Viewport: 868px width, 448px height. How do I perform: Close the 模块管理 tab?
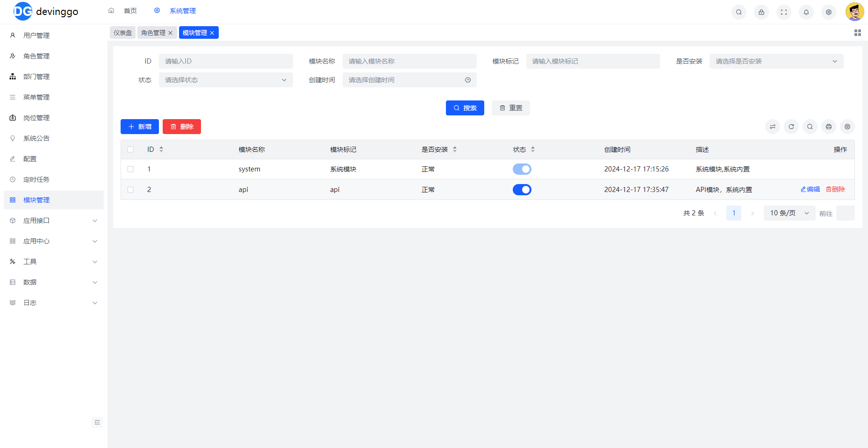pyautogui.click(x=212, y=33)
